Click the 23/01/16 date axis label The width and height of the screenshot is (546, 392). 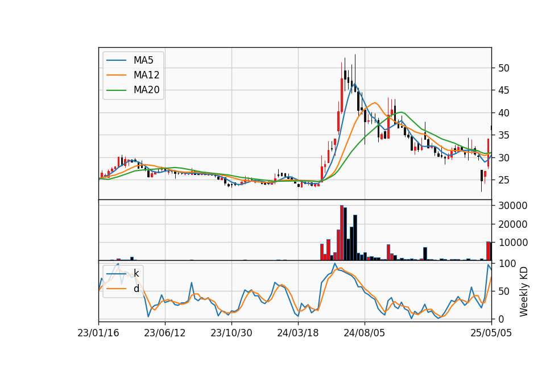tap(98, 333)
